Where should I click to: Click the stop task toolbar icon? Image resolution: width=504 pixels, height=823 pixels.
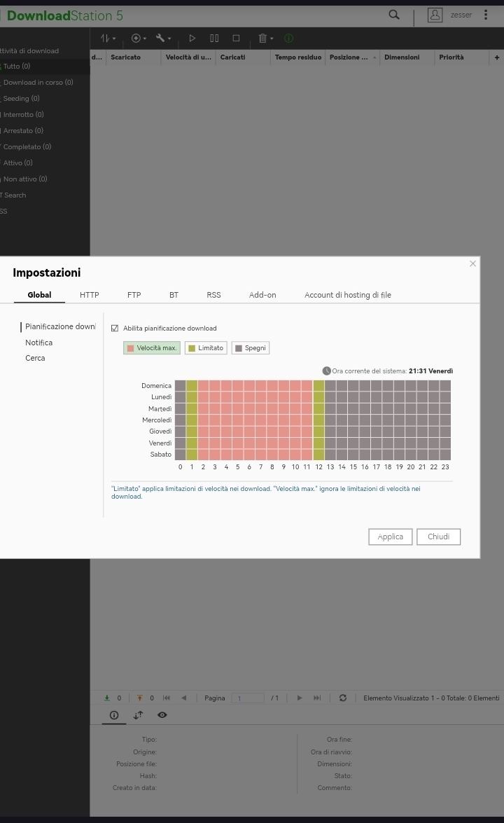tap(236, 39)
